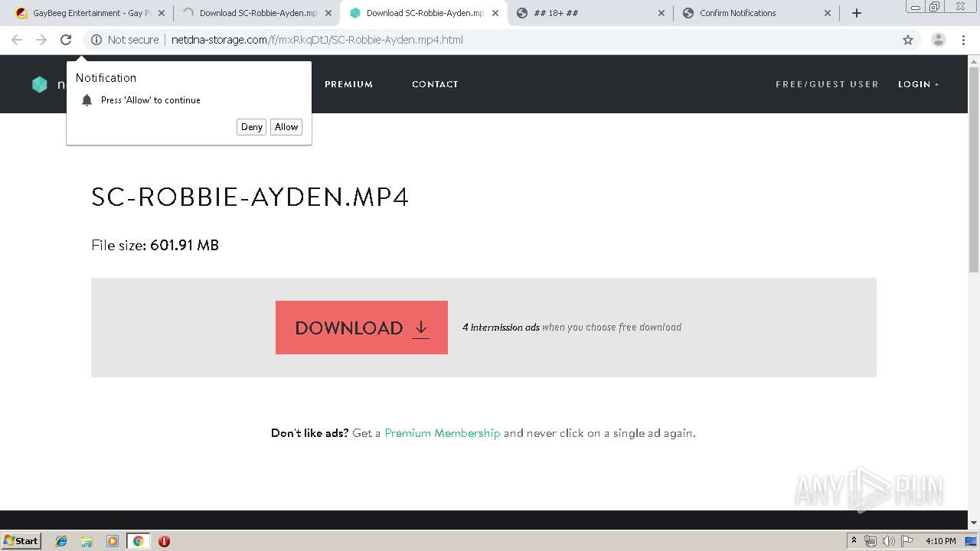
Task: Click the scrollbar down arrow
Action: pyautogui.click(x=974, y=523)
